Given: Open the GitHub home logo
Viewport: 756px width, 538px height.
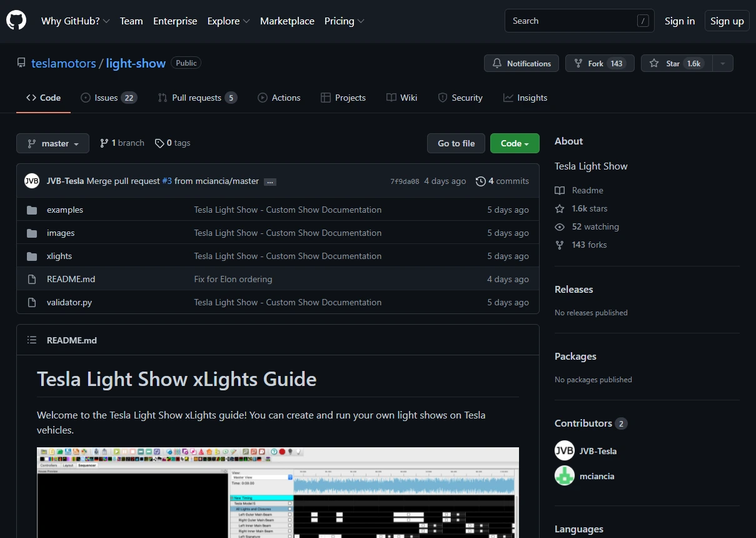Looking at the screenshot, I should (16, 21).
